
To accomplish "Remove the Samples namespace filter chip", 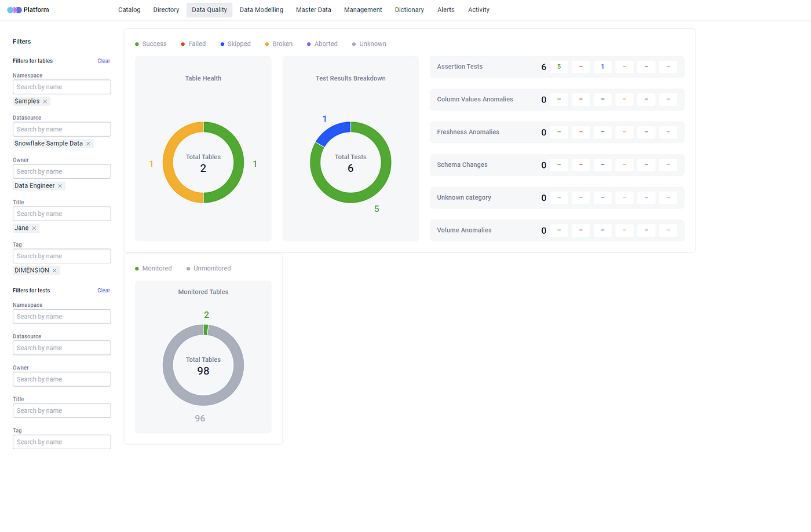I will pos(45,101).
